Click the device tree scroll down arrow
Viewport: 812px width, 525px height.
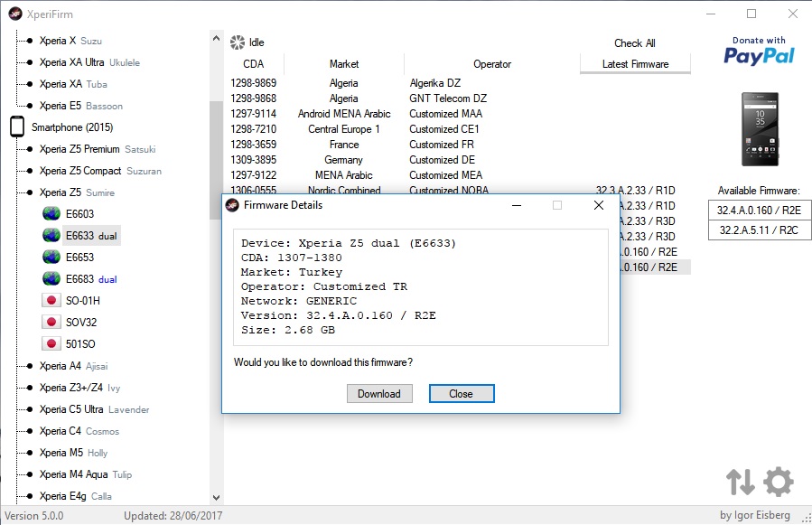pyautogui.click(x=217, y=498)
